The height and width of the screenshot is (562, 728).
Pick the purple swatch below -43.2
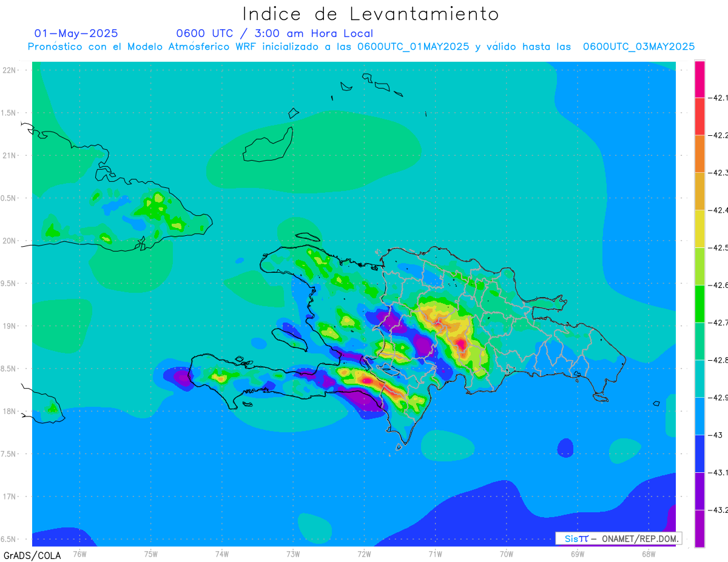click(x=699, y=529)
